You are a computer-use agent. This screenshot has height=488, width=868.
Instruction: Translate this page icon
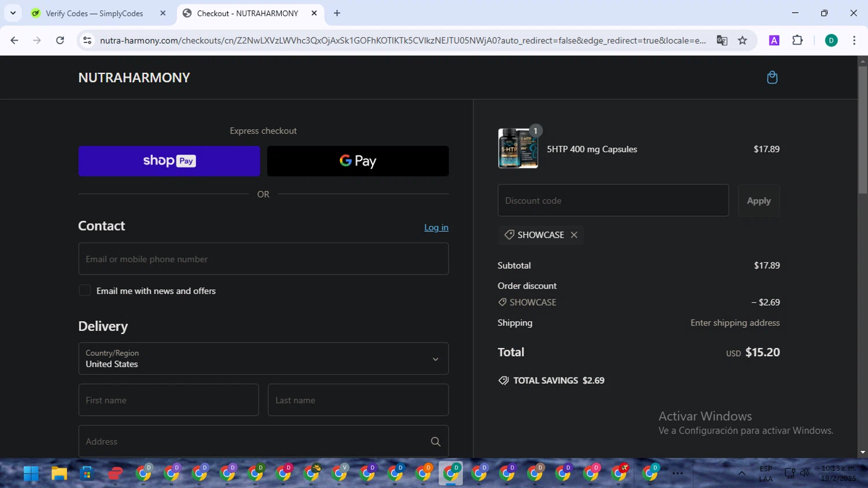coord(722,41)
